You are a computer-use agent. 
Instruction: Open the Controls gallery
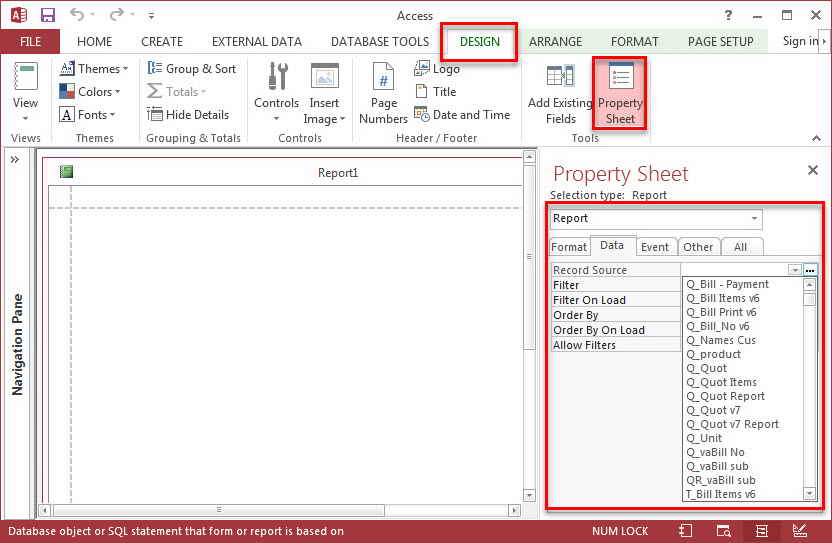pos(276,91)
